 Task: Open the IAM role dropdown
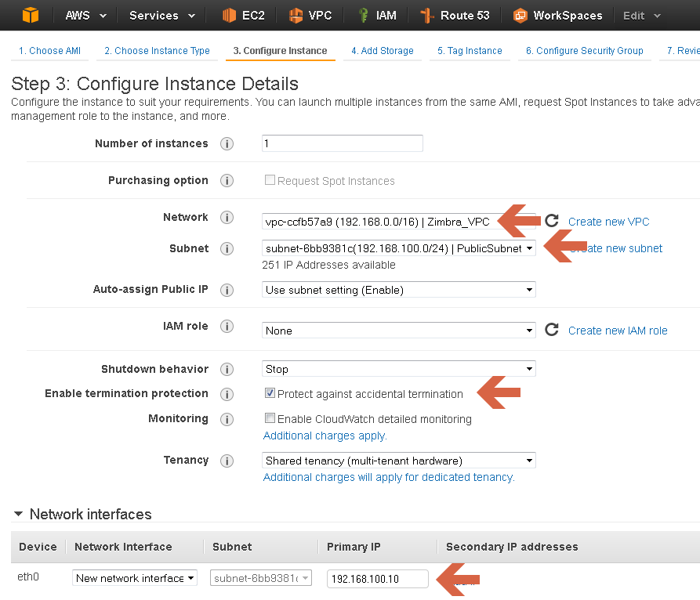[x=399, y=330]
